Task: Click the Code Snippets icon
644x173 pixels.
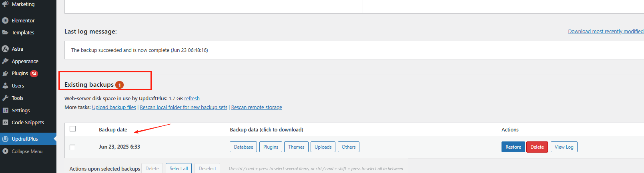Action: [5, 122]
